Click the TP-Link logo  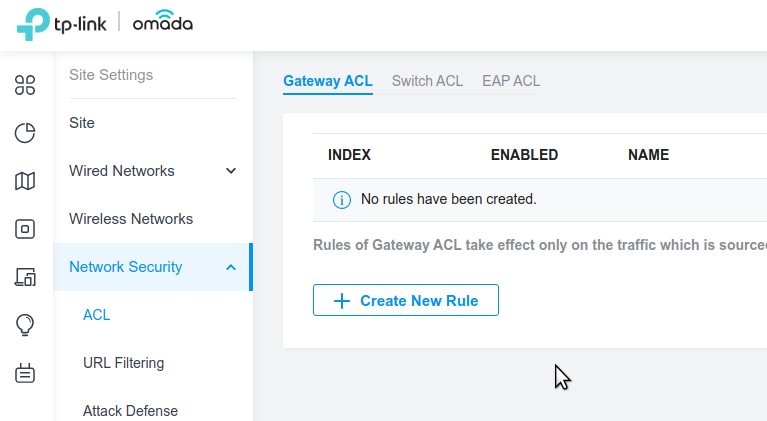tap(62, 24)
